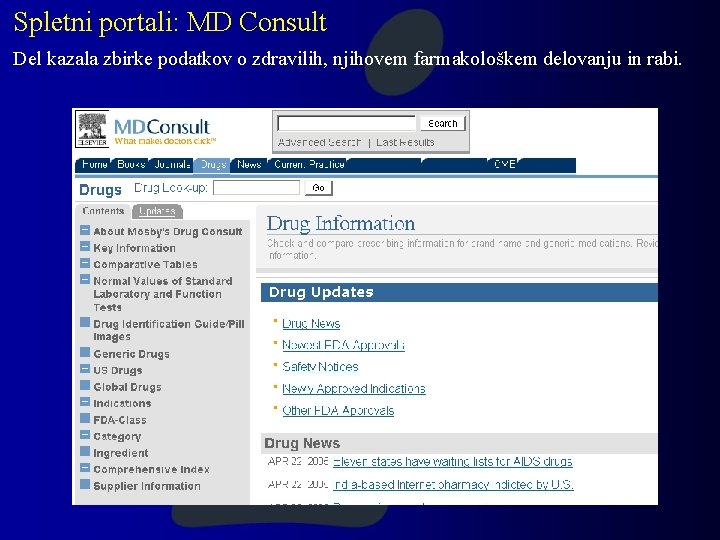Image resolution: width=720 pixels, height=540 pixels.
Task: Click the main search input field
Action: [x=347, y=124]
